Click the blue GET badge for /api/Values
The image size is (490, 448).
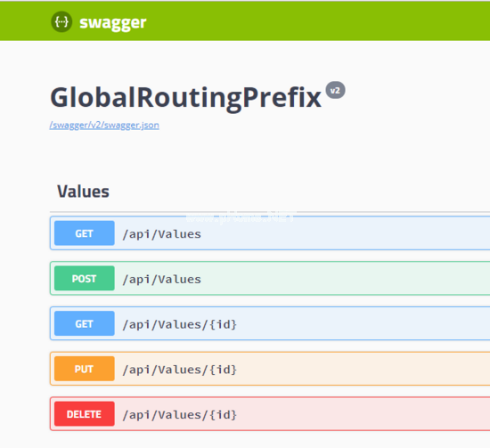click(85, 233)
